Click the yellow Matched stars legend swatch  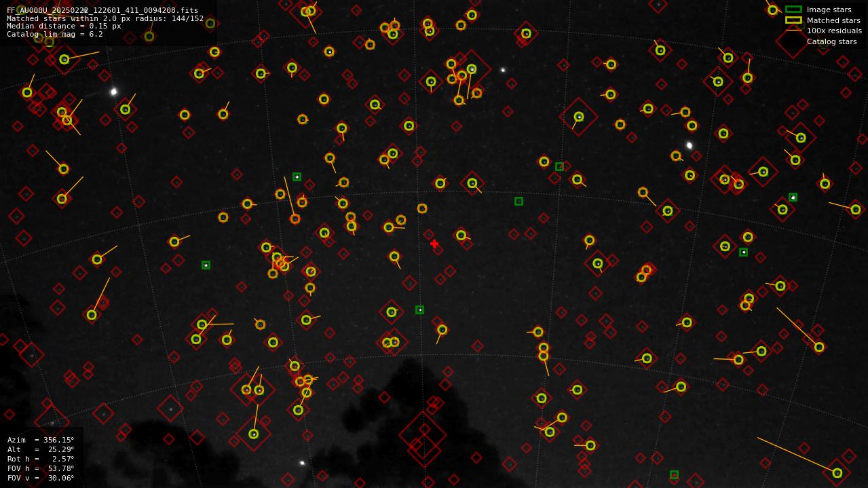(x=793, y=20)
